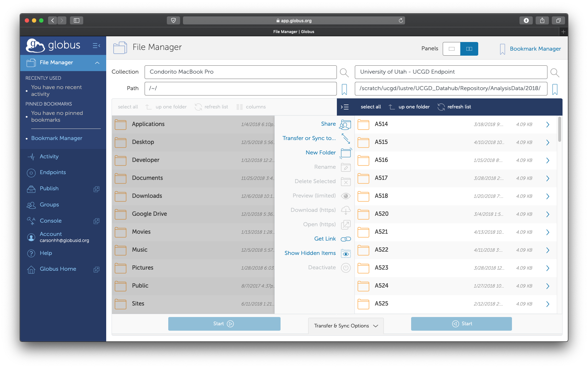Image resolution: width=588 pixels, height=368 pixels.
Task: Click the Globus logo in the sidebar
Action: 53,46
